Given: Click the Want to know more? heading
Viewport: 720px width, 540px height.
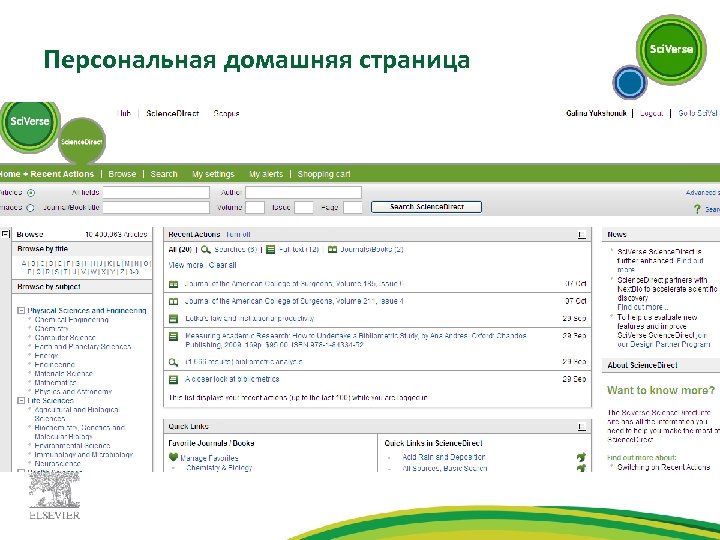Looking at the screenshot, I should tap(661, 390).
